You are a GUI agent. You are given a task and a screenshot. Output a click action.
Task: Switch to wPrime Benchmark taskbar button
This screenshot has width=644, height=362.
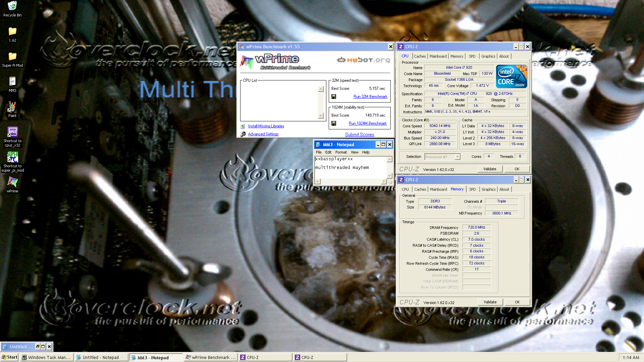click(211, 358)
